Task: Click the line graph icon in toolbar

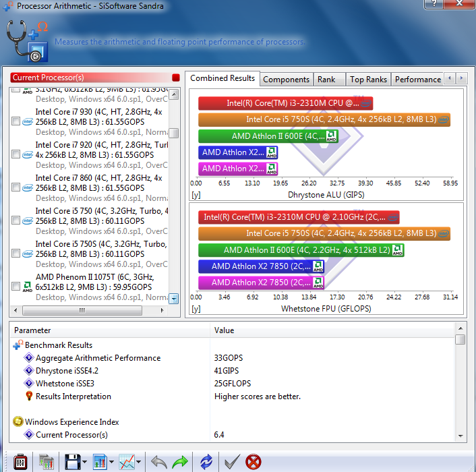Action: pyautogui.click(x=127, y=463)
